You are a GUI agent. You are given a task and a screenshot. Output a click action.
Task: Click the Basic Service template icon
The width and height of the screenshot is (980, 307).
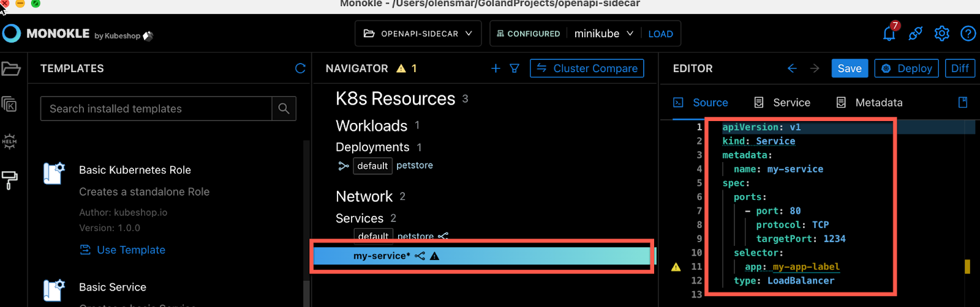54,290
